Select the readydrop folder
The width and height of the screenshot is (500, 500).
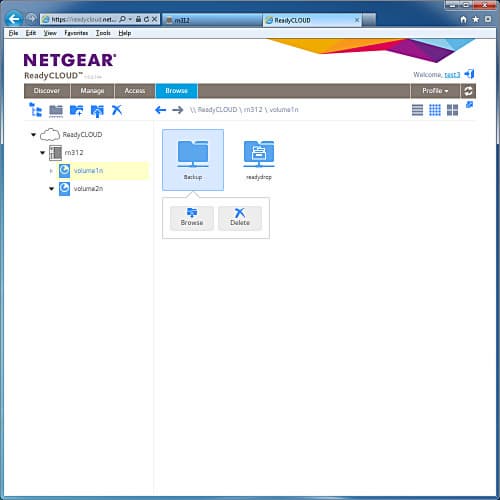(259, 160)
